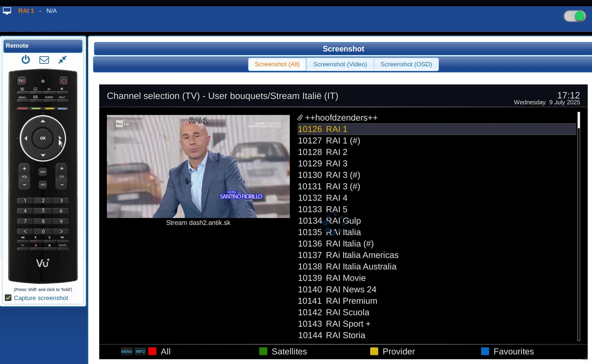The image size is (592, 364).
Task: Click the right arrow on the remote d-pad
Action: tap(60, 138)
